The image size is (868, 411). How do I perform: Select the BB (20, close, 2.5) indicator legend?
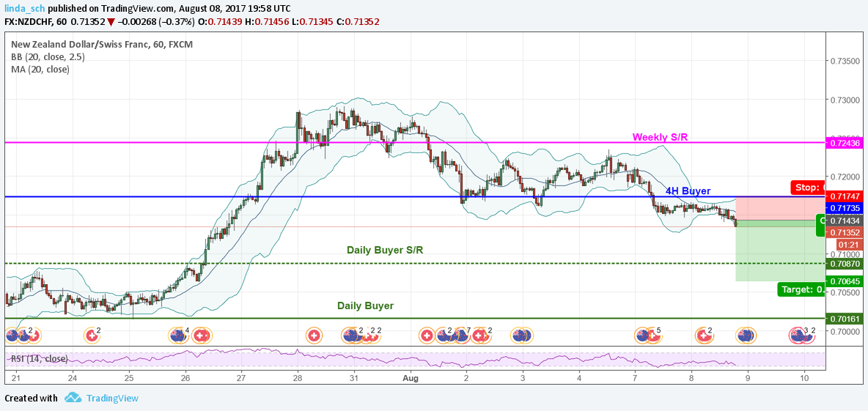(48, 56)
